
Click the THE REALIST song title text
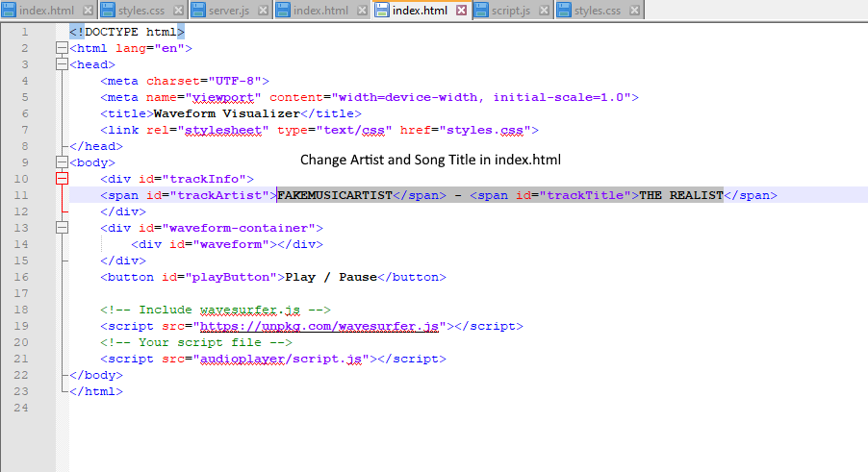[x=681, y=195]
